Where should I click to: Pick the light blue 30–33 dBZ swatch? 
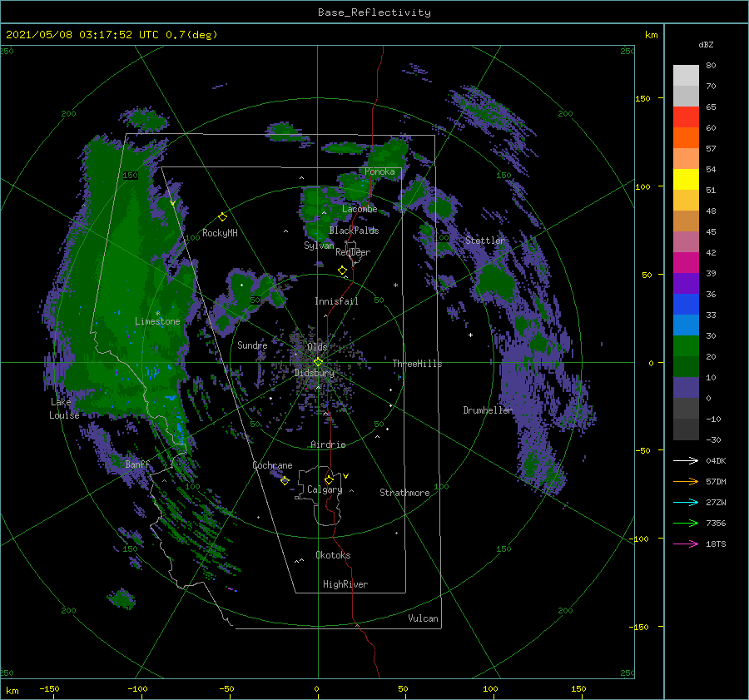[686, 325]
